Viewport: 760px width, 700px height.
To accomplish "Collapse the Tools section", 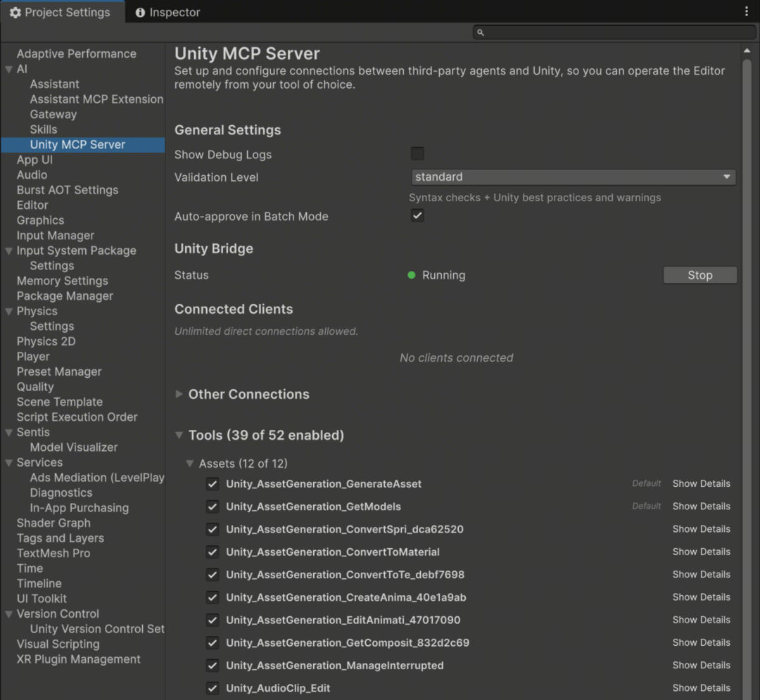I will (x=179, y=435).
